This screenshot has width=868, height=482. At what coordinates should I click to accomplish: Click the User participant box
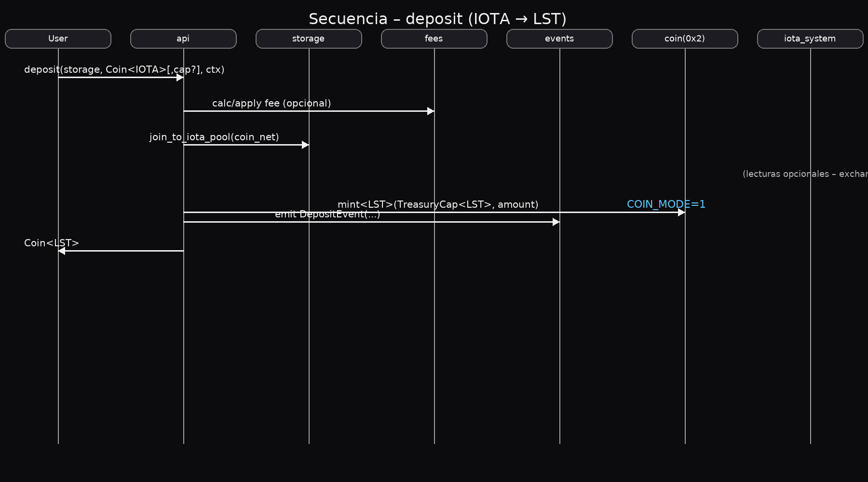coord(58,39)
